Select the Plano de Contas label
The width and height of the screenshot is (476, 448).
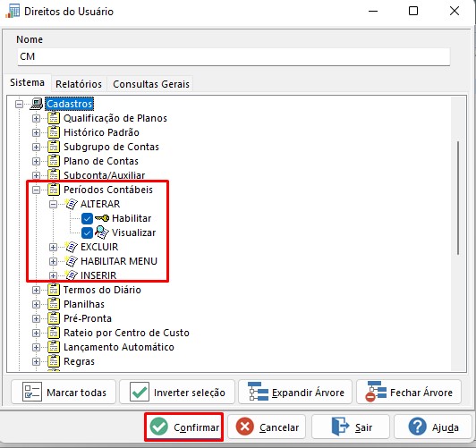point(101,161)
